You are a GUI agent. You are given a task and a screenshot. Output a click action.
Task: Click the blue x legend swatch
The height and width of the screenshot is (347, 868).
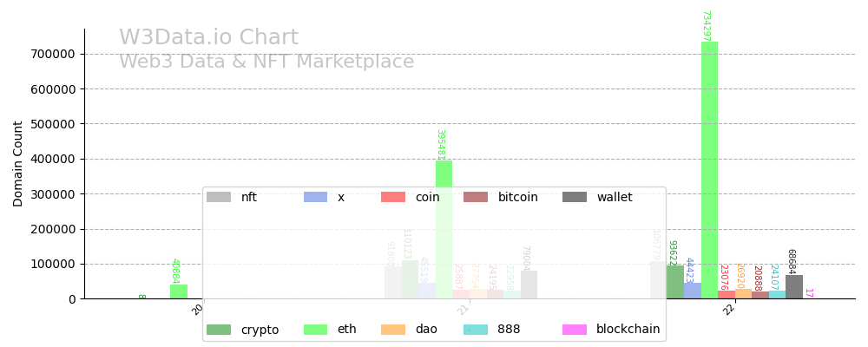point(315,198)
